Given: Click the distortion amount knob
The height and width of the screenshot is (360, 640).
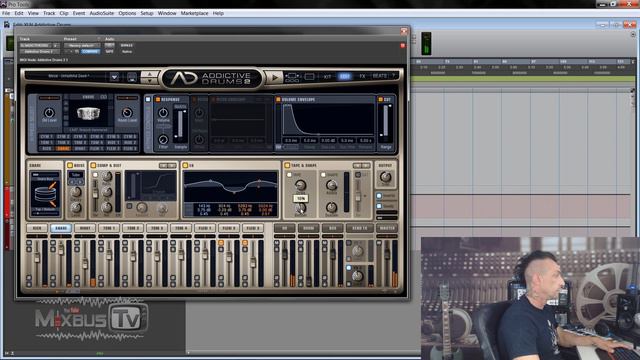Looking at the screenshot, I should point(142,208).
